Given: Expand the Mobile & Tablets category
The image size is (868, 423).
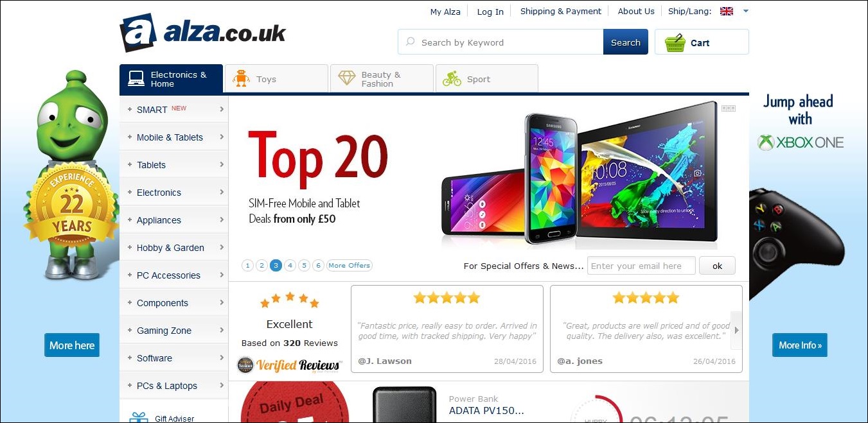Looking at the screenshot, I should point(173,137).
